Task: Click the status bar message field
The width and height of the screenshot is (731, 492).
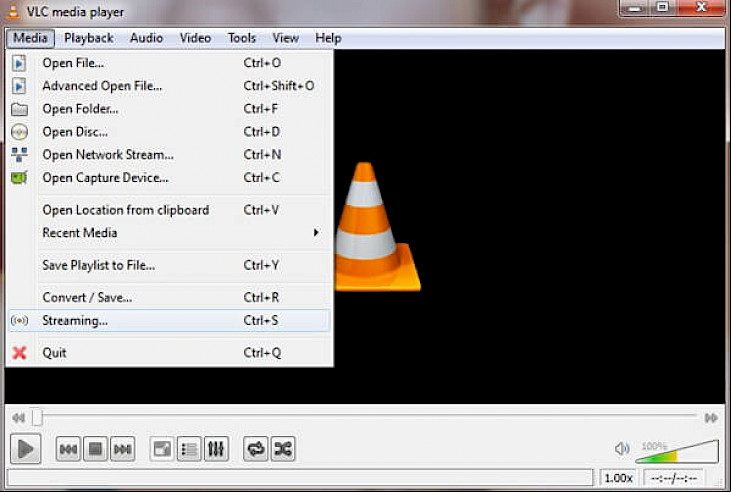Action: coord(300,478)
